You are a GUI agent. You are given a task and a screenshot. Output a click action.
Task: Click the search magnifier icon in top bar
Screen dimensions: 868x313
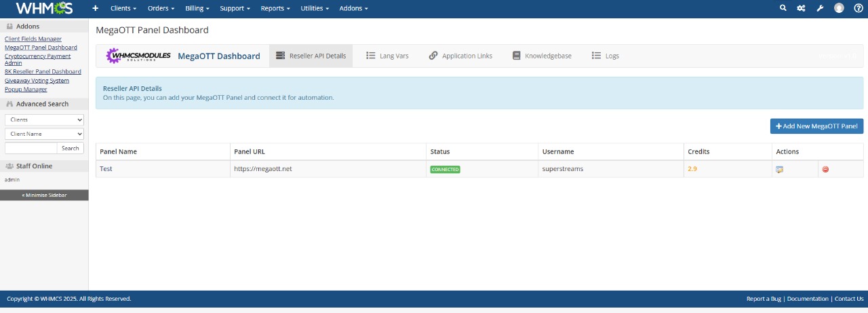[x=783, y=8]
